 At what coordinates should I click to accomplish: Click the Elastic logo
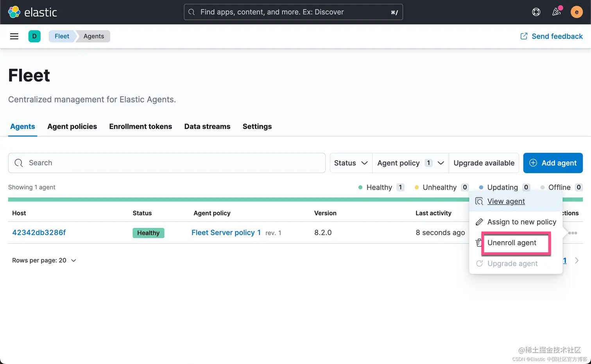(32, 12)
